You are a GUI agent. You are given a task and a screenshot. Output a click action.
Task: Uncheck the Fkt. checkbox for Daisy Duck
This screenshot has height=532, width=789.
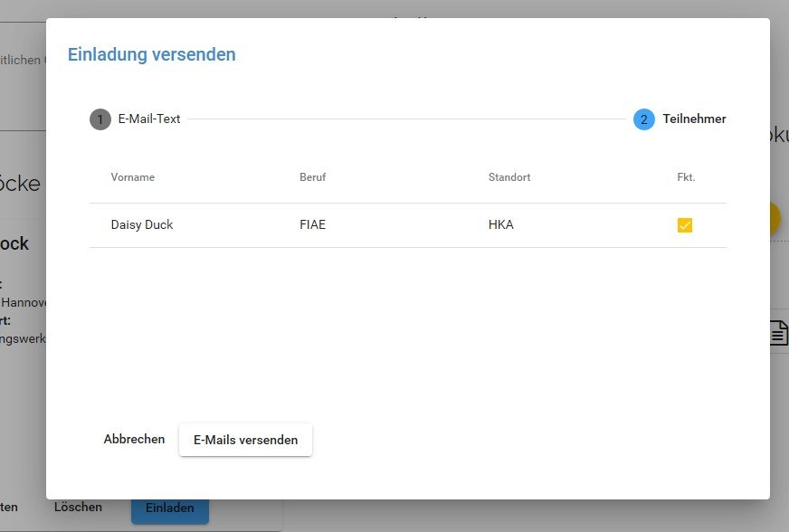685,225
